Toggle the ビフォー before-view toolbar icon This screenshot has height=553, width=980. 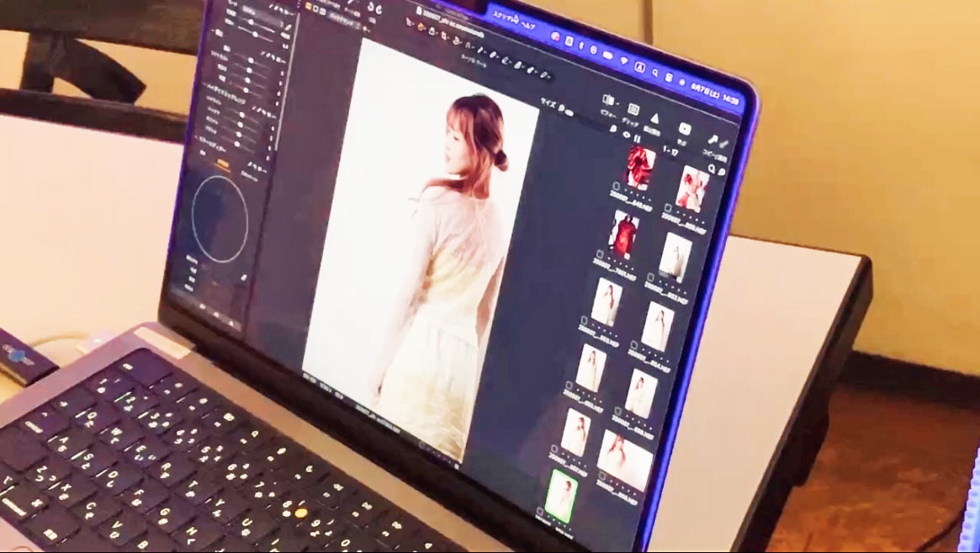609,101
